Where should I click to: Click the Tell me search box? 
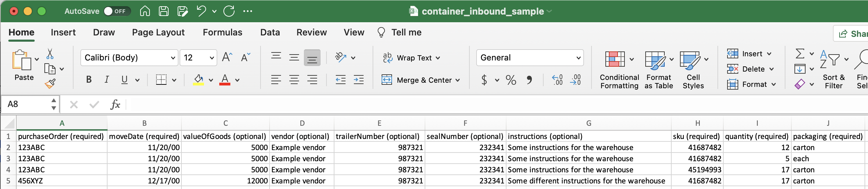400,32
